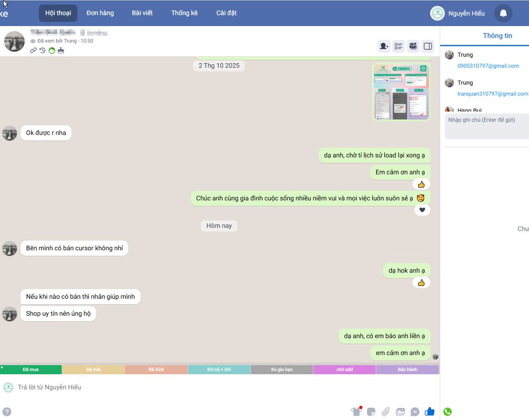Viewport: 529px width, 420px height.
Task: Click the green phone call icon
Action: click(x=448, y=412)
